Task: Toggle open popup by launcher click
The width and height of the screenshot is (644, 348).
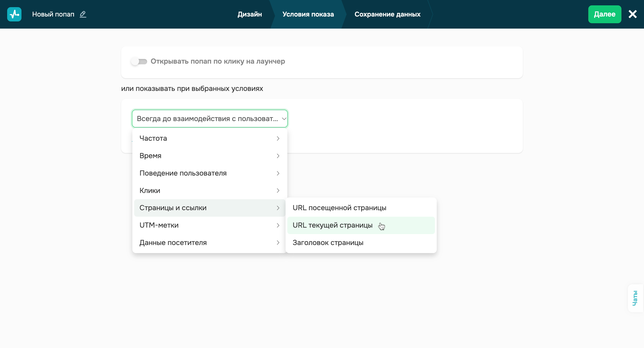Action: (139, 61)
